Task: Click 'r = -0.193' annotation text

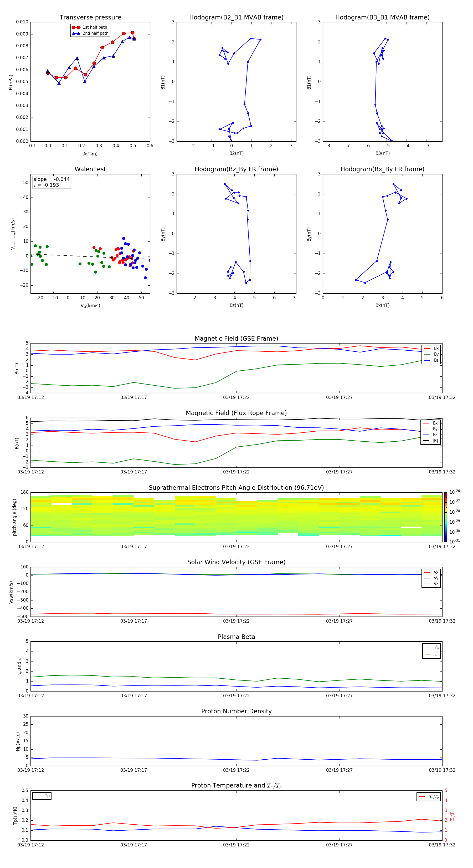Action: pyautogui.click(x=47, y=185)
